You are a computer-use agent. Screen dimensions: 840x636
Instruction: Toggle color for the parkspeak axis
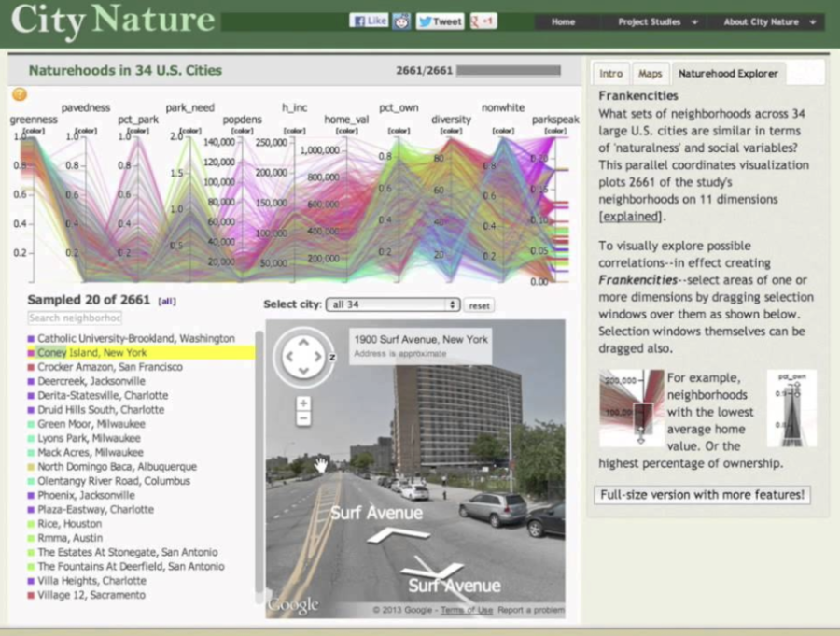[x=555, y=131]
